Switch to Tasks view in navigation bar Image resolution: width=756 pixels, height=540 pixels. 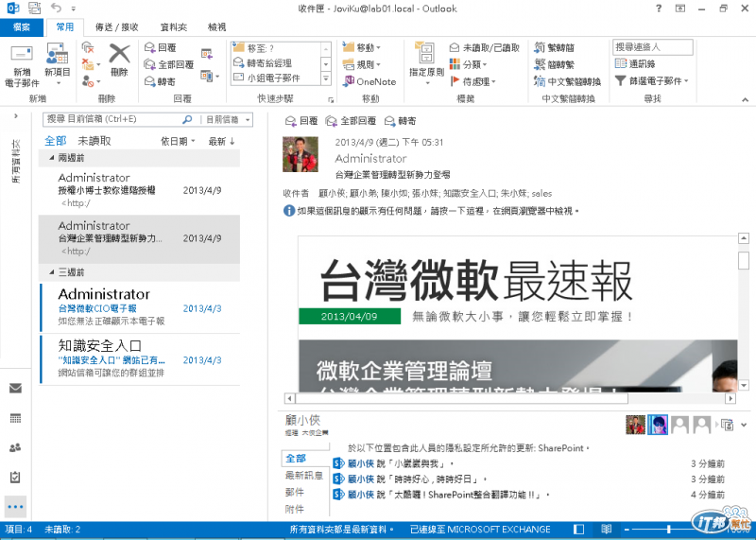[15, 477]
